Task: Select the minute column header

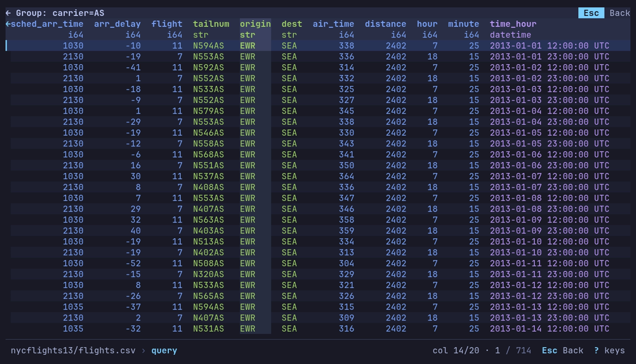Action: click(x=464, y=24)
